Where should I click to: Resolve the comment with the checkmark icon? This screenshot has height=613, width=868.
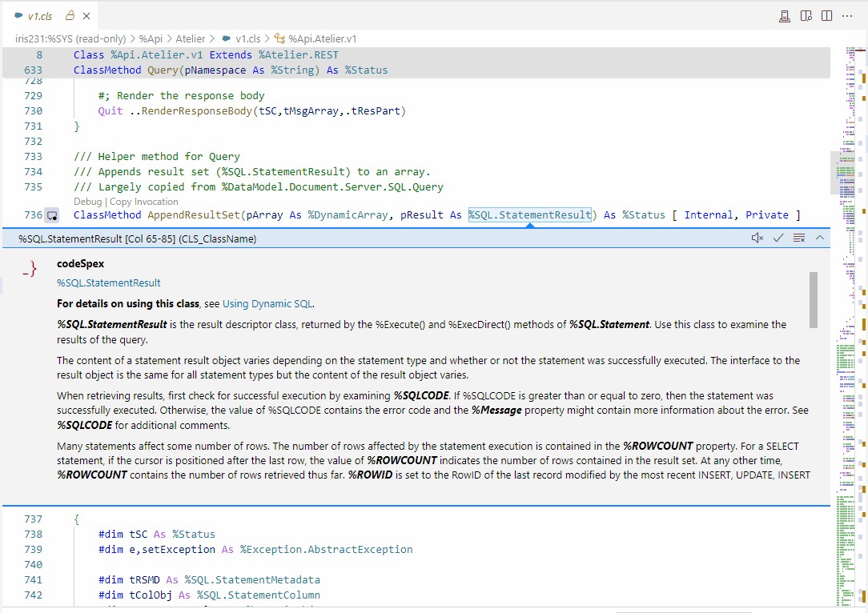pos(778,238)
